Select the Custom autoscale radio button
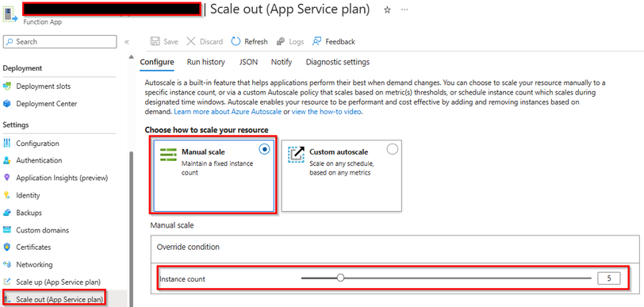This screenshot has height=307, width=644. tap(393, 149)
